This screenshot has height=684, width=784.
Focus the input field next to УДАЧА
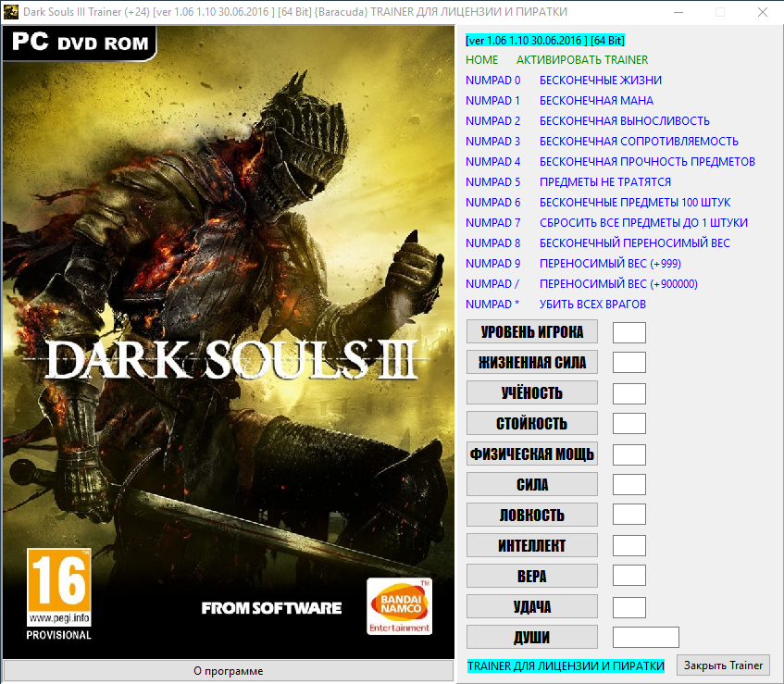click(629, 607)
